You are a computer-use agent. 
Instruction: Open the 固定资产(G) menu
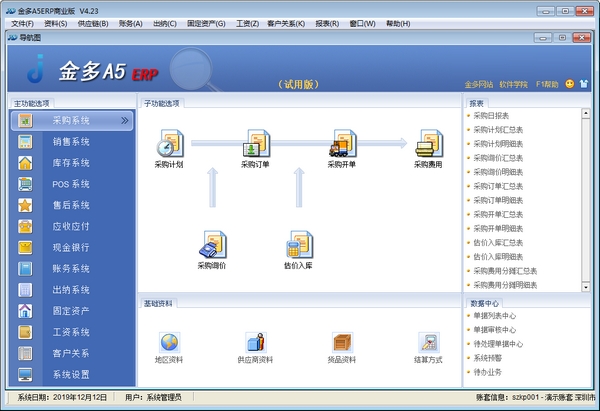pos(206,24)
